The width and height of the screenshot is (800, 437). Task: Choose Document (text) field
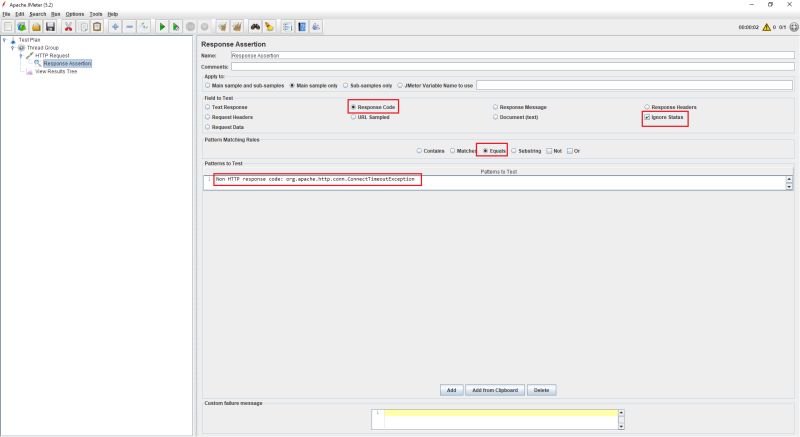515,117
